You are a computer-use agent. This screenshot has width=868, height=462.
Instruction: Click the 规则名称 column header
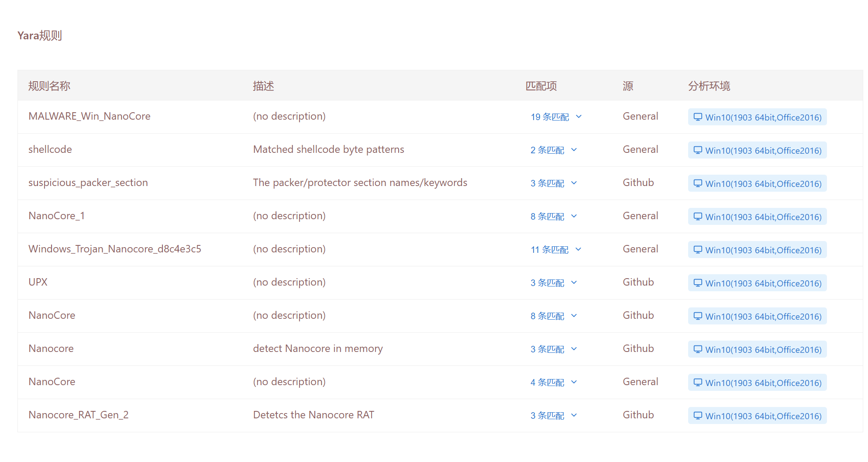click(49, 86)
